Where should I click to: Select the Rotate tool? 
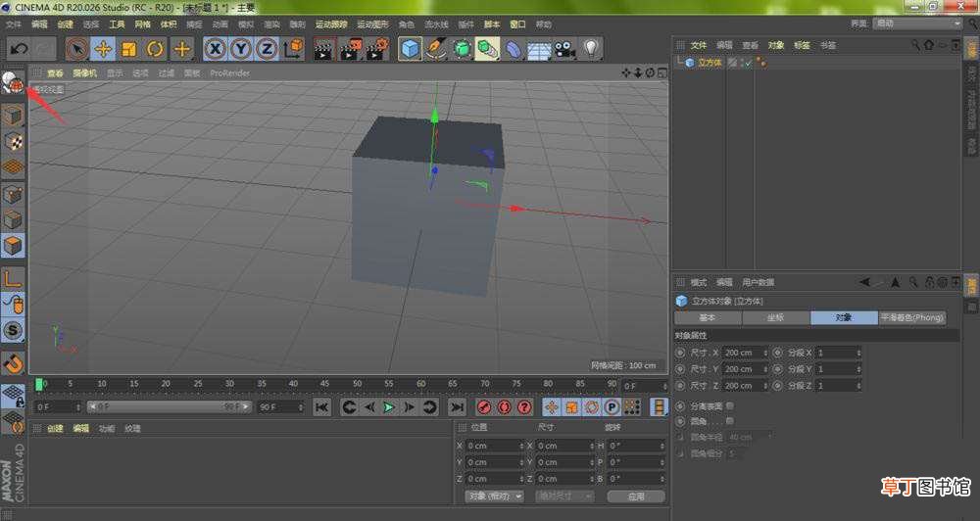tap(155, 49)
